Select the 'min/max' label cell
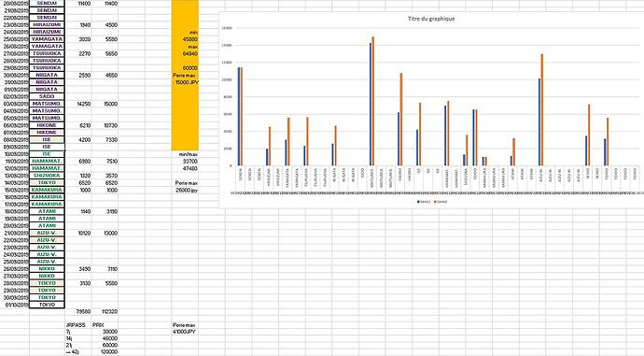644x356 pixels. coord(185,154)
